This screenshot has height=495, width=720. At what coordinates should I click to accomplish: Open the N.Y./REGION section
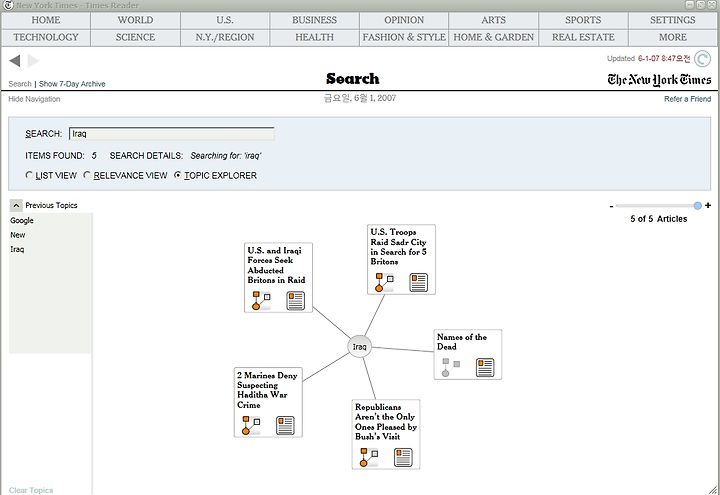pos(225,37)
